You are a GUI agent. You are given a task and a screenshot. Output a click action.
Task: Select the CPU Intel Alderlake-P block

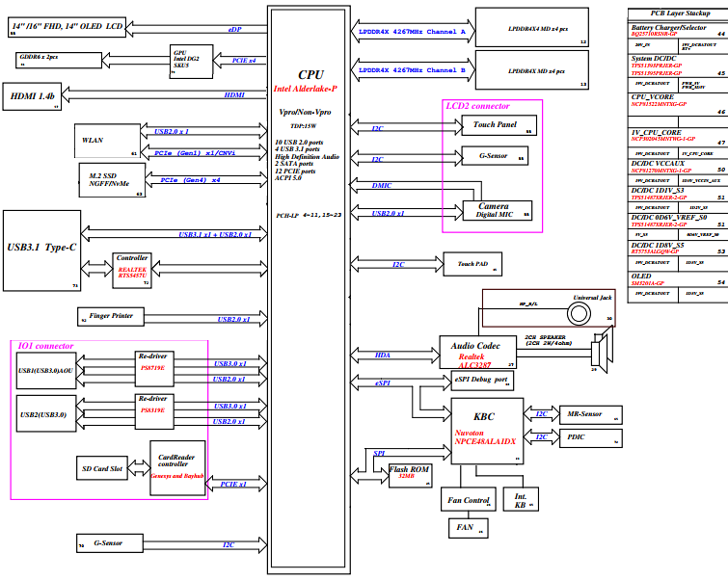point(309,290)
